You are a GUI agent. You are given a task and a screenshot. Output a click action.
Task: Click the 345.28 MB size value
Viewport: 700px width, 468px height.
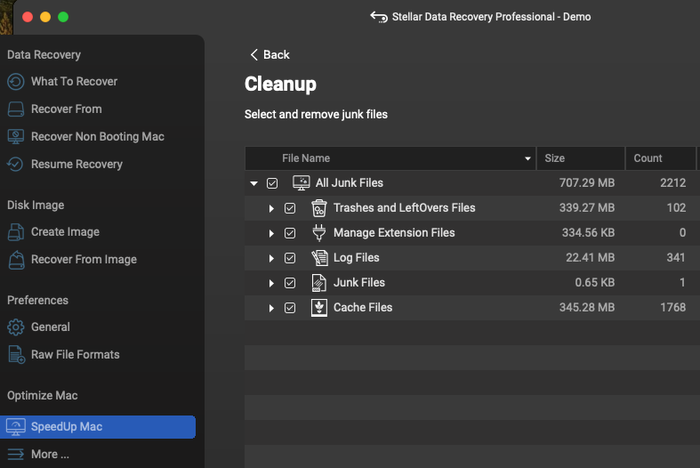pyautogui.click(x=587, y=308)
